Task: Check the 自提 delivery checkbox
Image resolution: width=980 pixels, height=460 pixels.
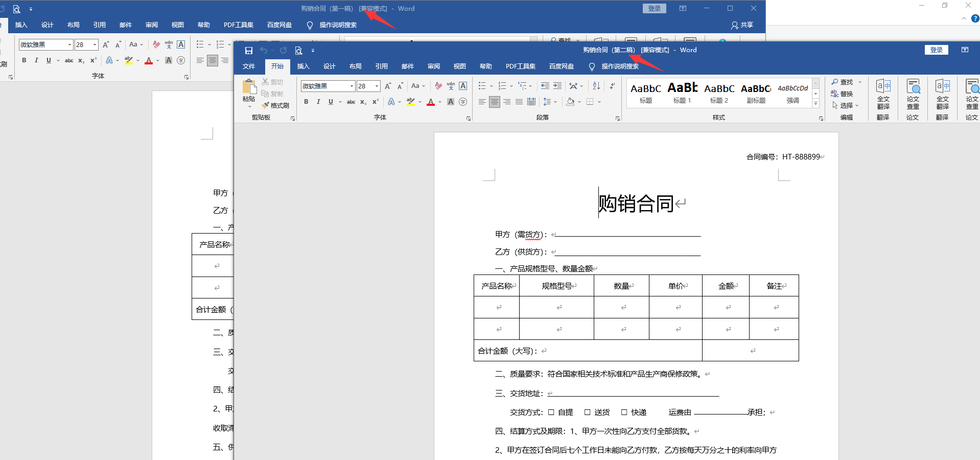Action: click(x=551, y=412)
